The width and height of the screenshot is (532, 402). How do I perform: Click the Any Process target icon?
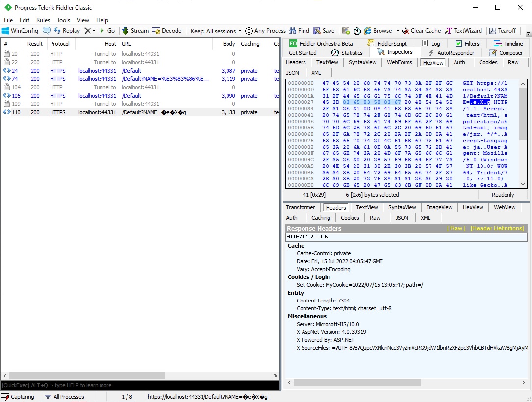click(x=249, y=31)
